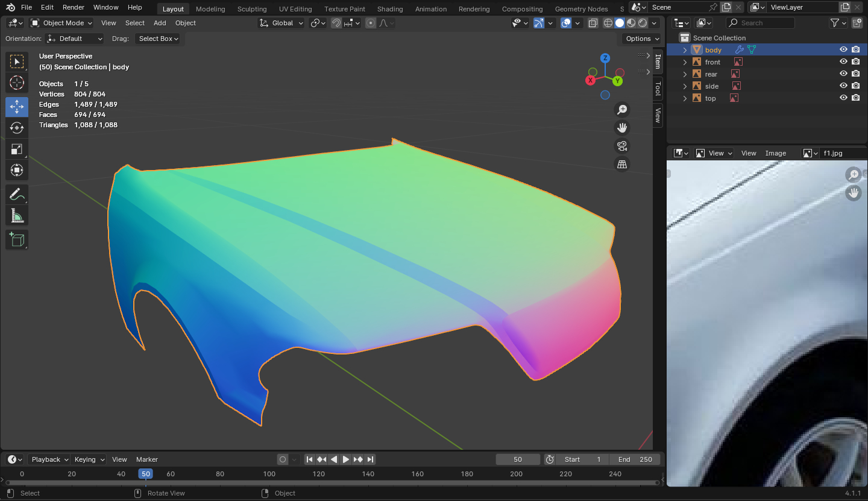868x501 pixels.
Task: Switch to the Shading workspace tab
Action: click(390, 9)
